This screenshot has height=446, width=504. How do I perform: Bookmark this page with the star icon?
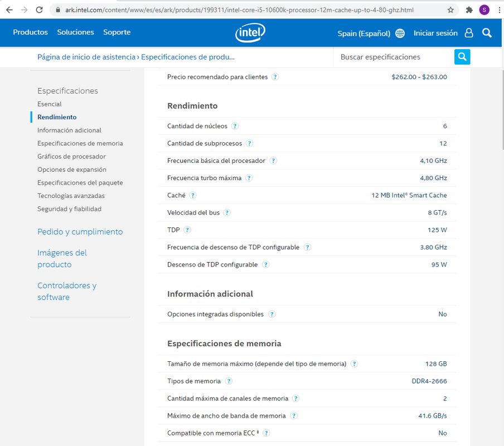450,10
